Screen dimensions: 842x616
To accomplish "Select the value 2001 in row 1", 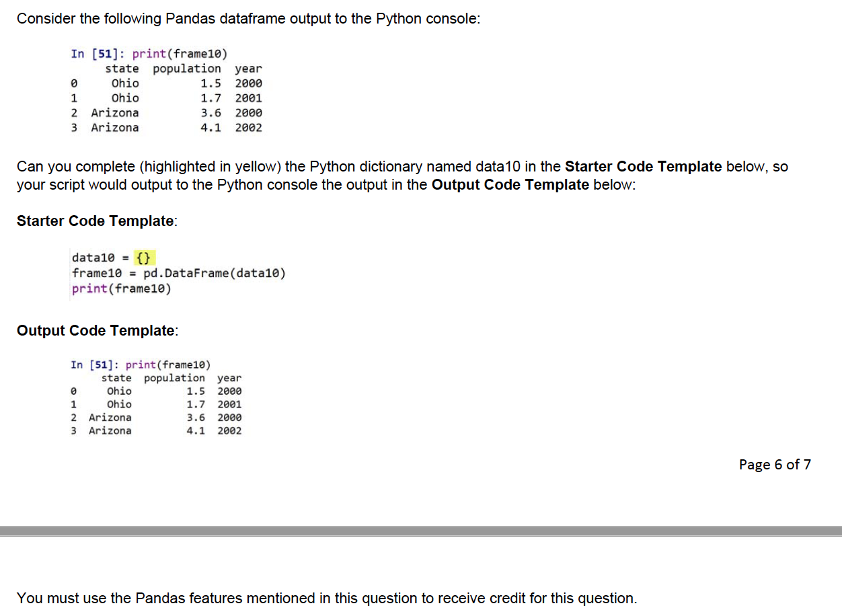I will (248, 98).
